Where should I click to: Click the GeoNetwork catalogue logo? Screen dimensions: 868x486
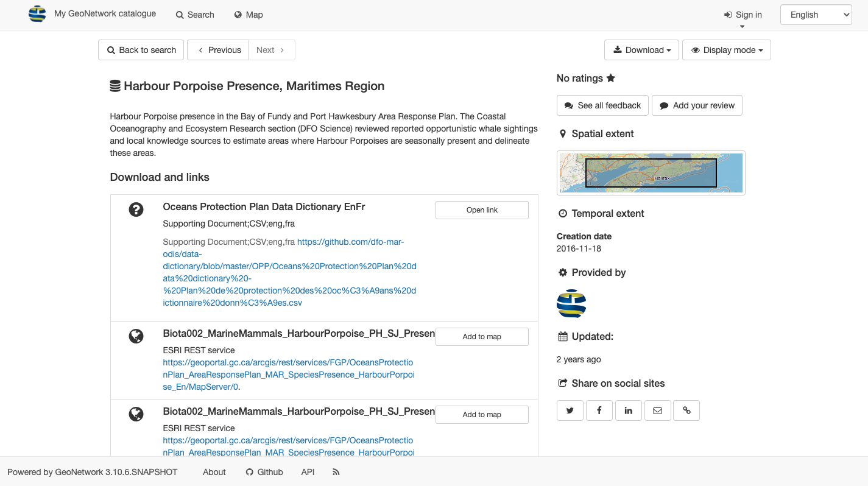pos(37,14)
